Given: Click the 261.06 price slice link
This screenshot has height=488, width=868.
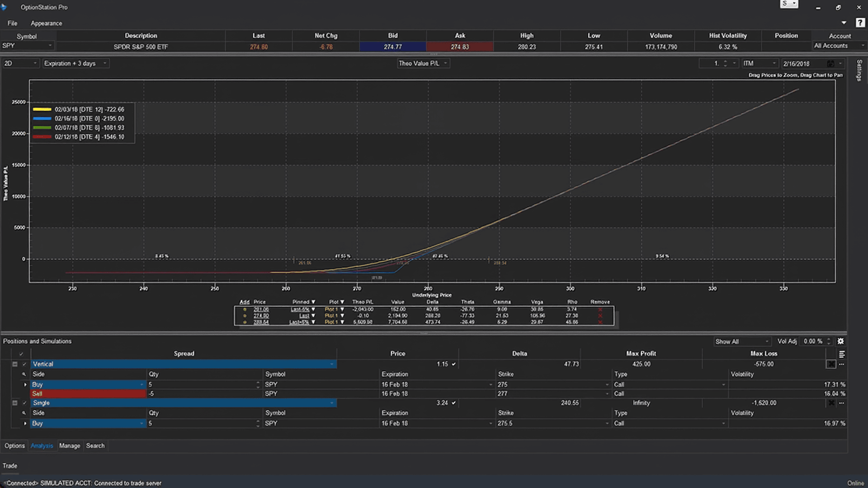Looking at the screenshot, I should point(261,310).
